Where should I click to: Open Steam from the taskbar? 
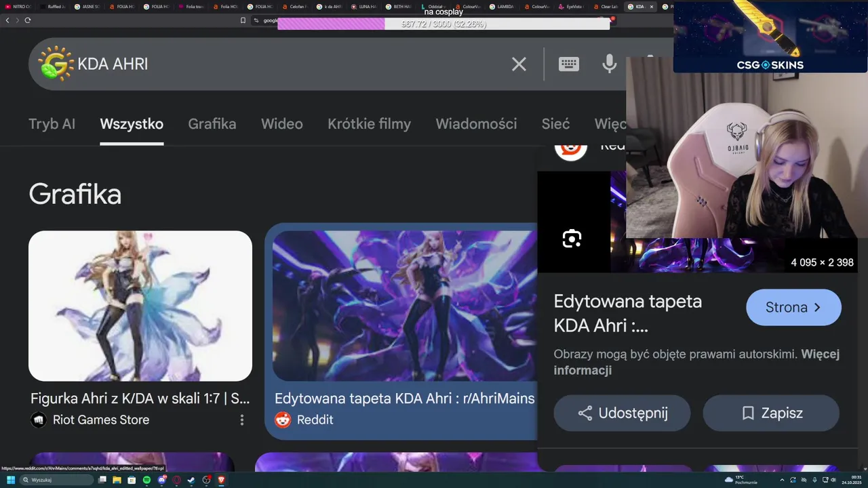tap(191, 480)
